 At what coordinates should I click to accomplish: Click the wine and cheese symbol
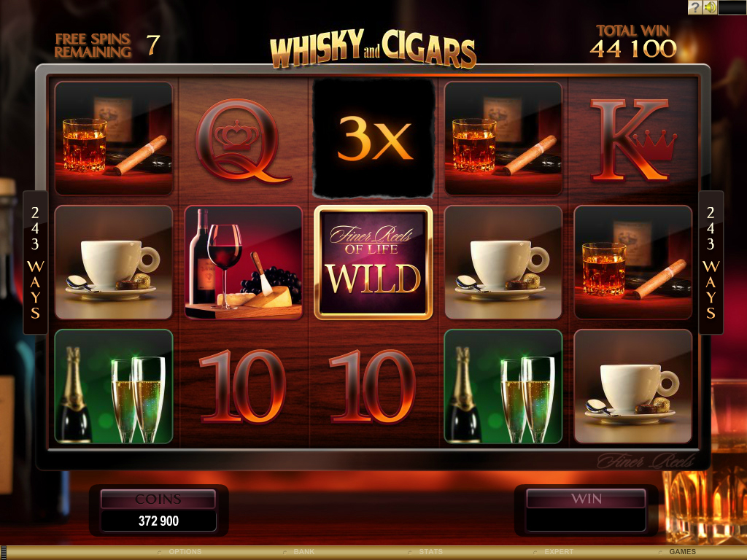click(x=244, y=262)
